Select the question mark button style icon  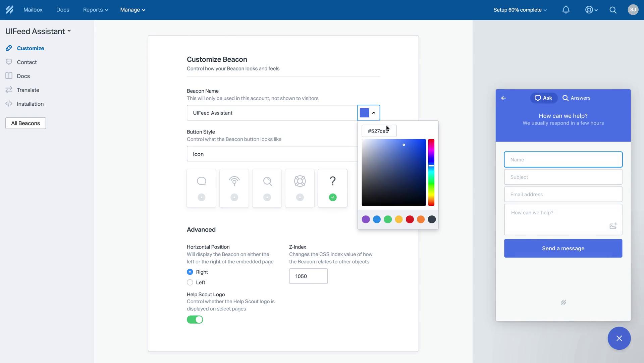coord(333,180)
